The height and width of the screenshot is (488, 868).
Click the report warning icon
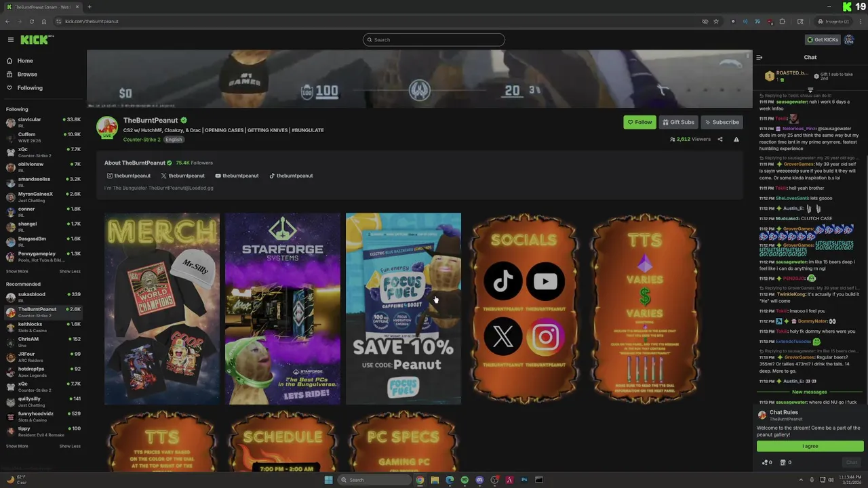736,139
